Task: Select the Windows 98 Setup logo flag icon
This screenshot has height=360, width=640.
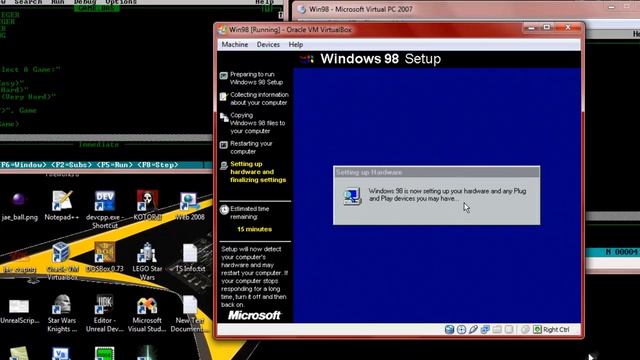Action: 307,59
